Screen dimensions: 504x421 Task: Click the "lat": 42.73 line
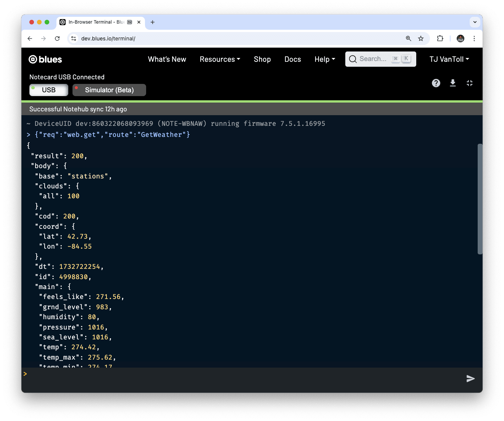(65, 236)
